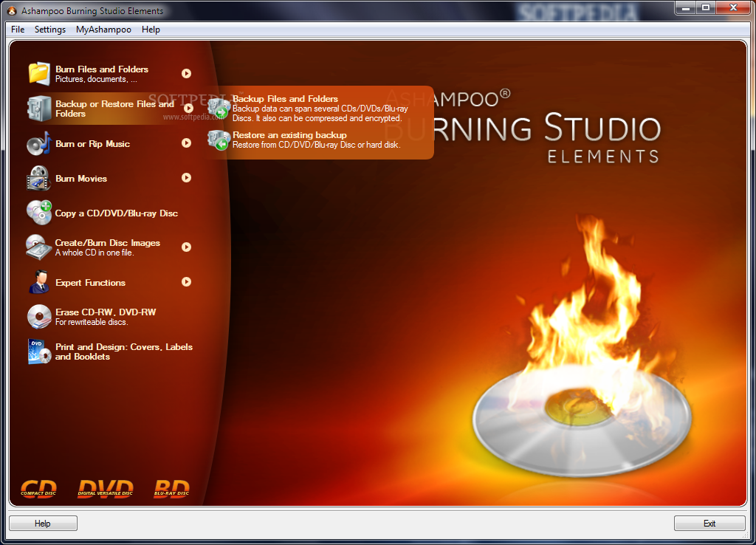Viewport: 756px width, 545px height.
Task: Click 'Pictures, documents, ...' subtitle text
Action: coord(96,79)
